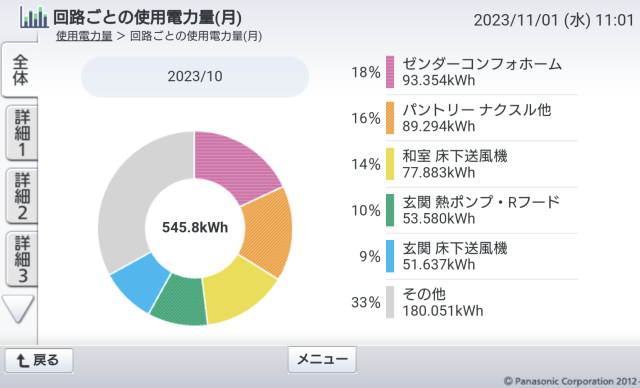Open the メニュー button
This screenshot has height=388, width=640.
coord(322,359)
